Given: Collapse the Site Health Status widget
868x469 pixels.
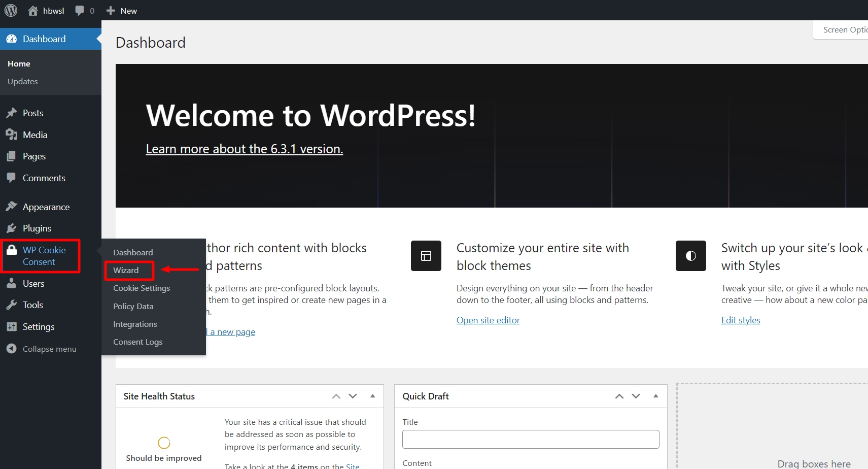Looking at the screenshot, I should click(x=373, y=396).
